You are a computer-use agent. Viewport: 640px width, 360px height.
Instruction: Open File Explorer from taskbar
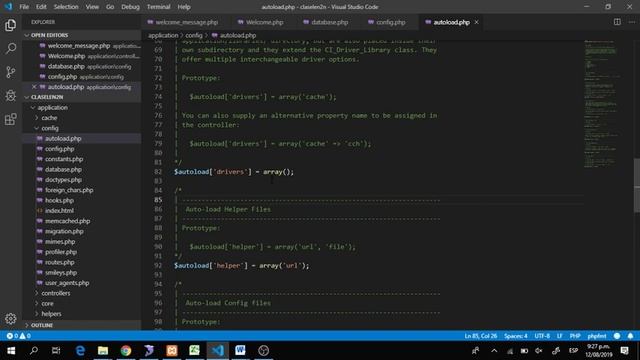pyautogui.click(x=103, y=351)
